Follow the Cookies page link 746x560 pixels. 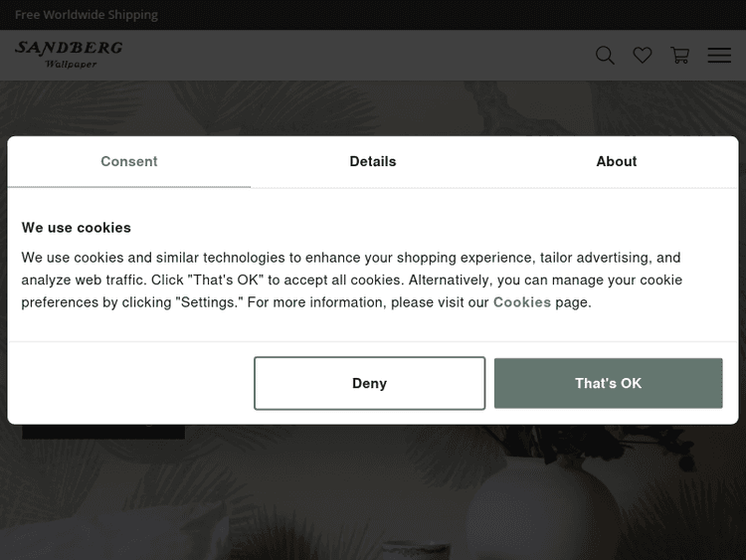pyautogui.click(x=522, y=302)
